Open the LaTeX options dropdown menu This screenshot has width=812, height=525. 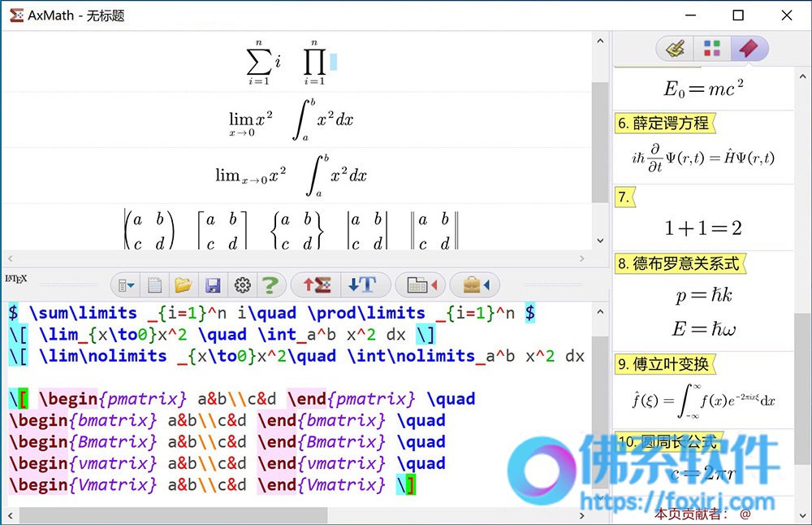point(126,285)
